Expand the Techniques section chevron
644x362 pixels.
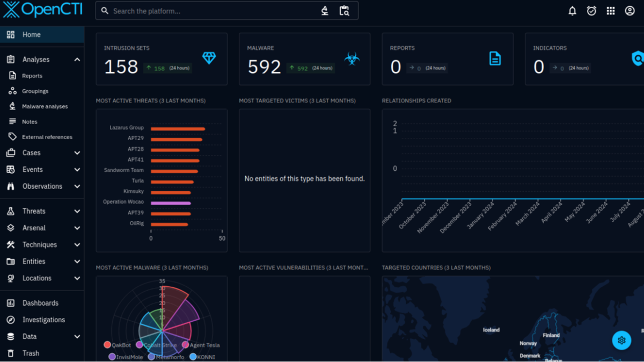[x=77, y=245]
